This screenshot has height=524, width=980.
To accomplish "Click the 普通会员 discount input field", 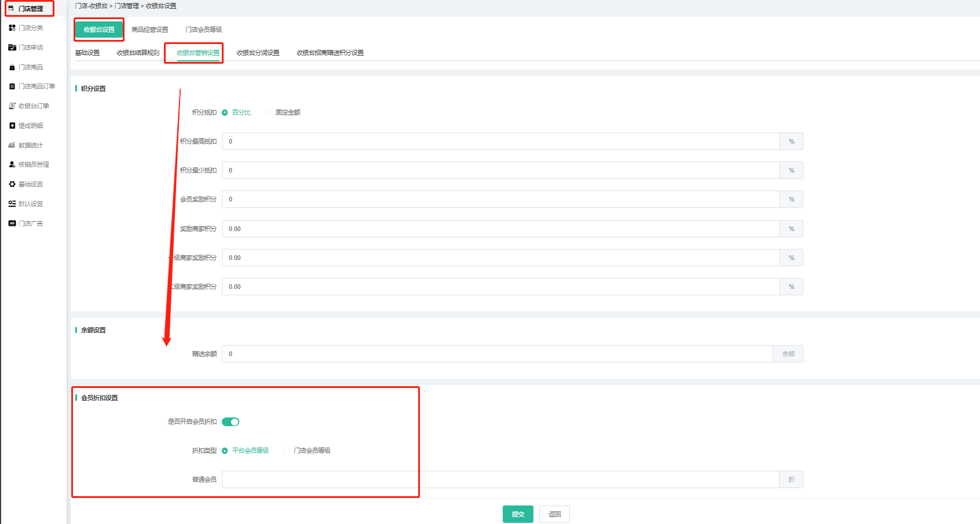I will click(x=500, y=479).
